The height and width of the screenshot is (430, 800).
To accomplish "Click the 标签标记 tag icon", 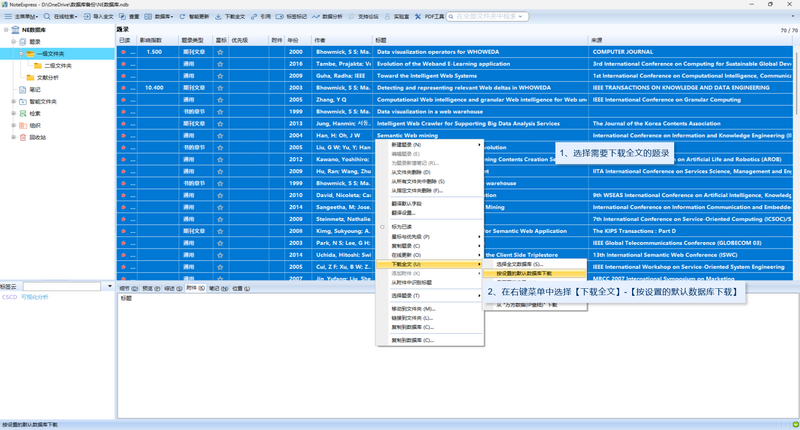I will click(280, 16).
